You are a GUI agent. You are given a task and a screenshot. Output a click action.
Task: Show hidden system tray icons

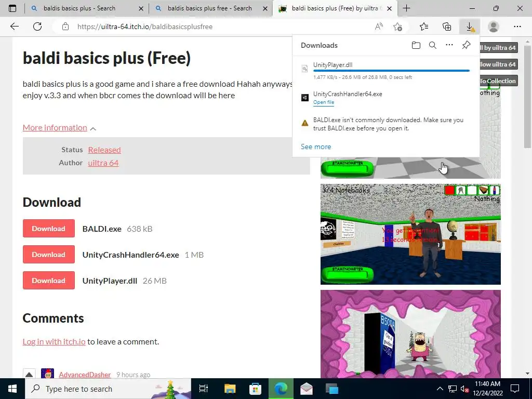point(440,389)
